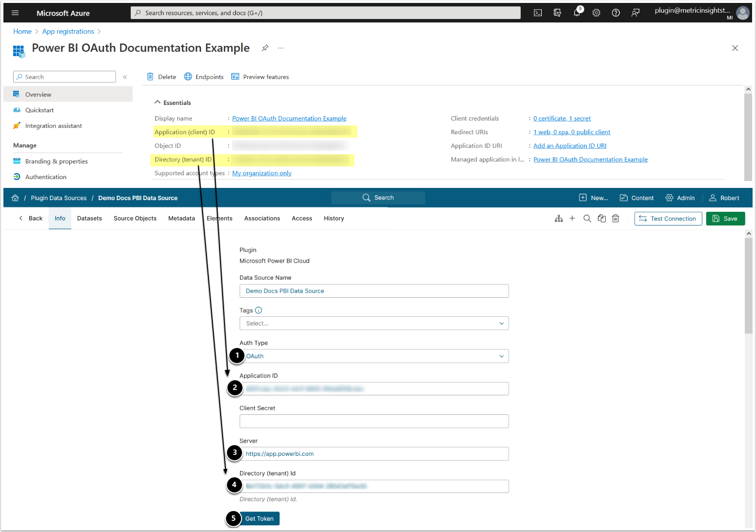Click My organization only link

262,173
